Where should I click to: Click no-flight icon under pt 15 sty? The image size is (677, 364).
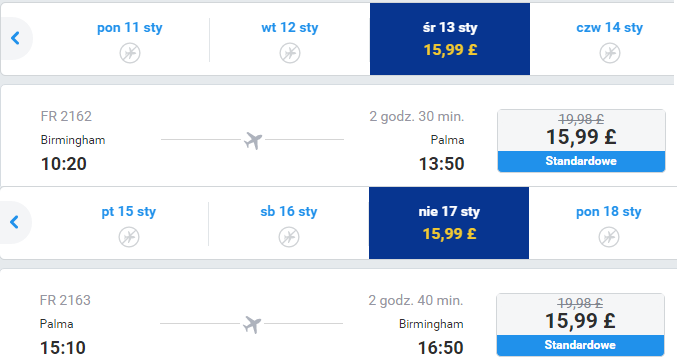129,237
